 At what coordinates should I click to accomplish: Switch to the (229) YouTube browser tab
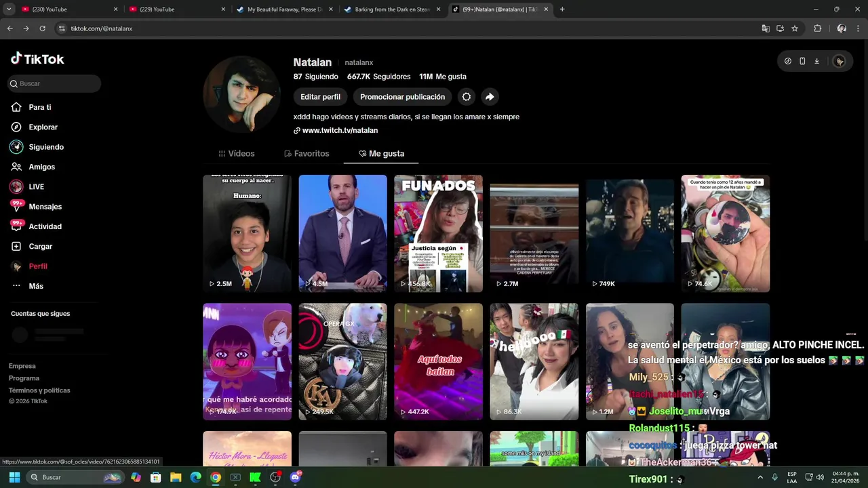tap(177, 9)
